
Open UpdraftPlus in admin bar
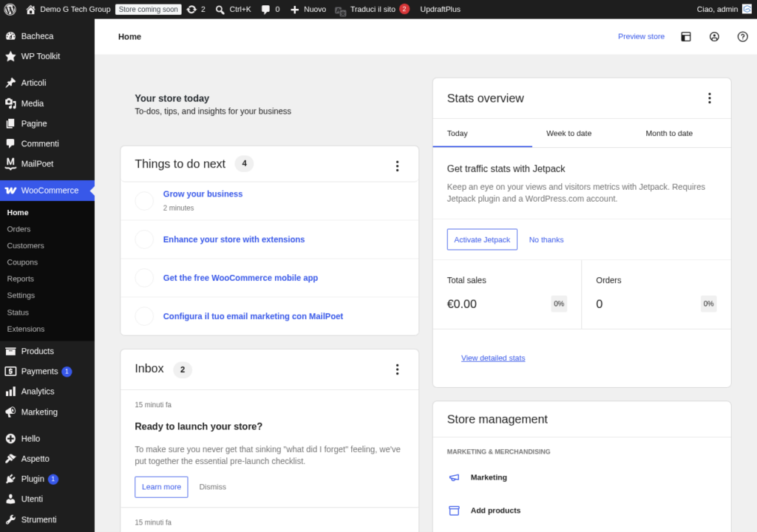click(441, 9)
